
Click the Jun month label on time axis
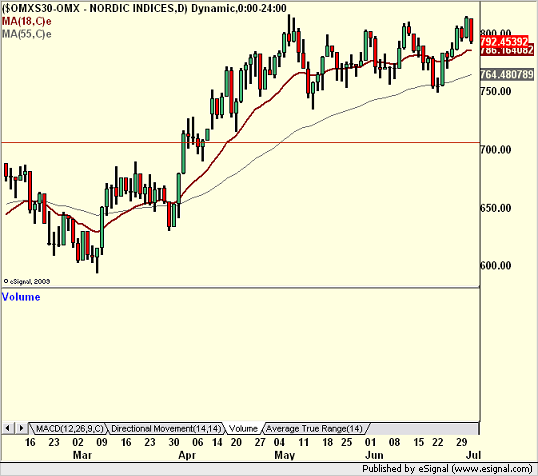(374, 455)
